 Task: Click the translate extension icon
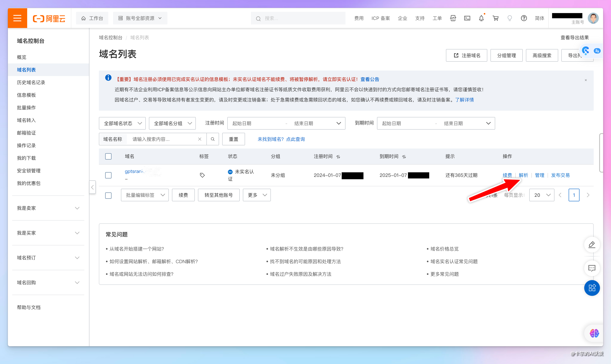tap(597, 51)
